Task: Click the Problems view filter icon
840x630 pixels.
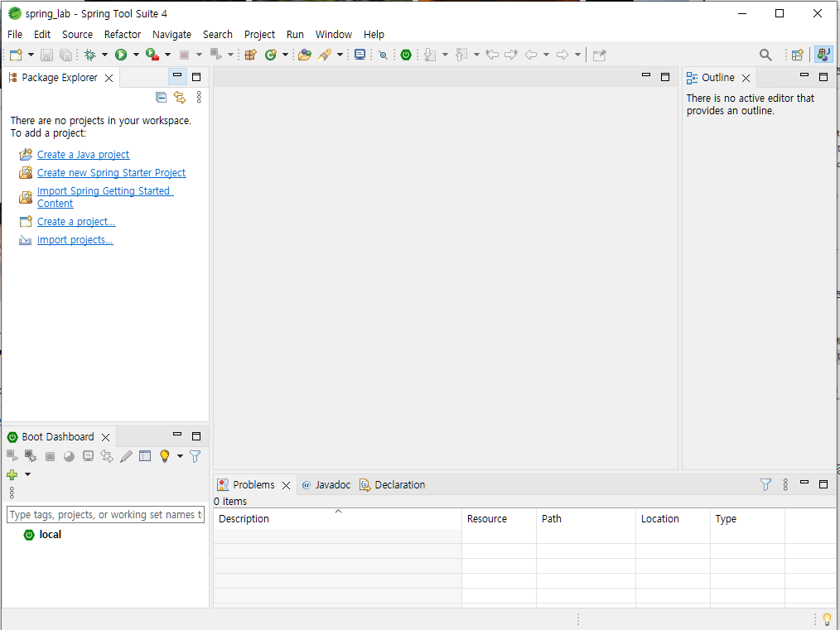Action: point(766,484)
